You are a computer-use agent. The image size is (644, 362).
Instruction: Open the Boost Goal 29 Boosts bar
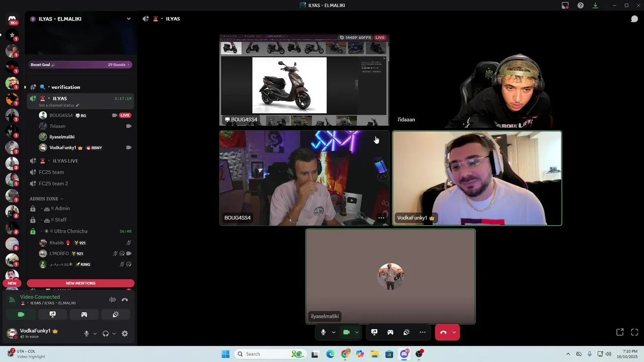pyautogui.click(x=80, y=64)
